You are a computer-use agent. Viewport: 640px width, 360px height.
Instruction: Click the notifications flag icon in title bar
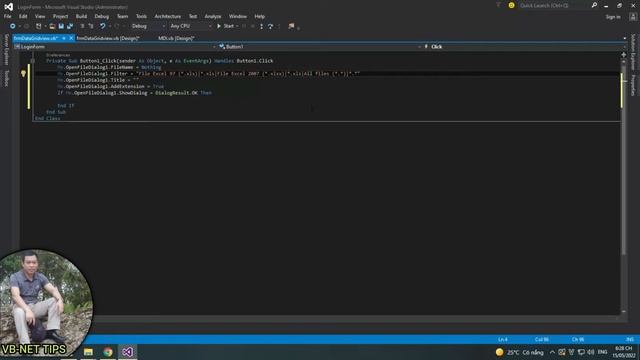(x=498, y=5)
